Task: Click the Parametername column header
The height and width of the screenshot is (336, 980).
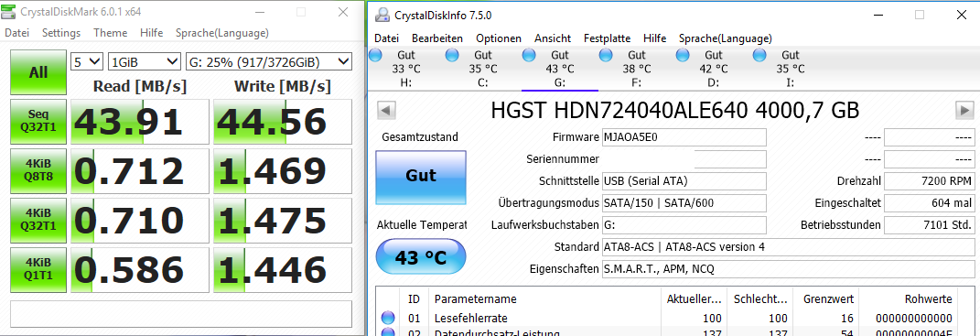Action: point(545,299)
